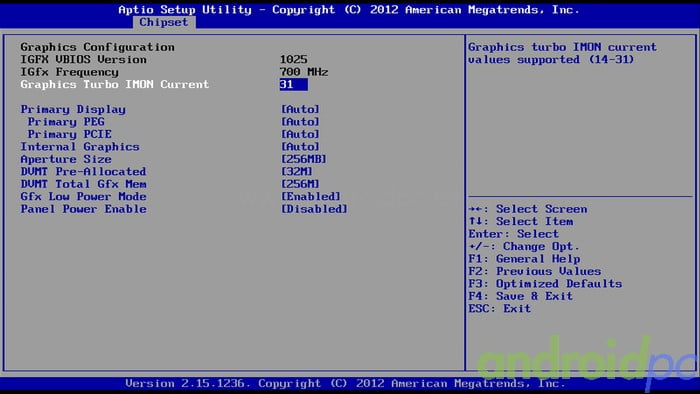Change DVMT Pre-Allocated 32M value

[x=297, y=172]
